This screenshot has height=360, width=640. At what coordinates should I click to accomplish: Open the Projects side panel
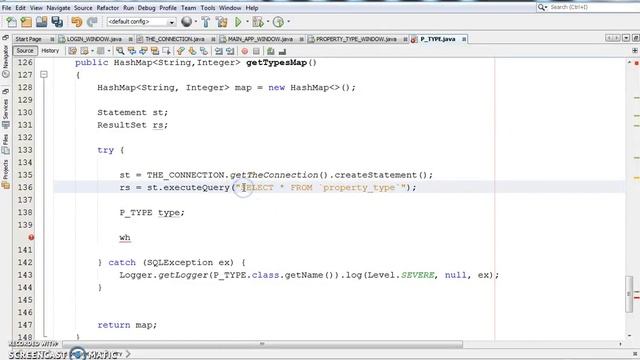coord(5,174)
